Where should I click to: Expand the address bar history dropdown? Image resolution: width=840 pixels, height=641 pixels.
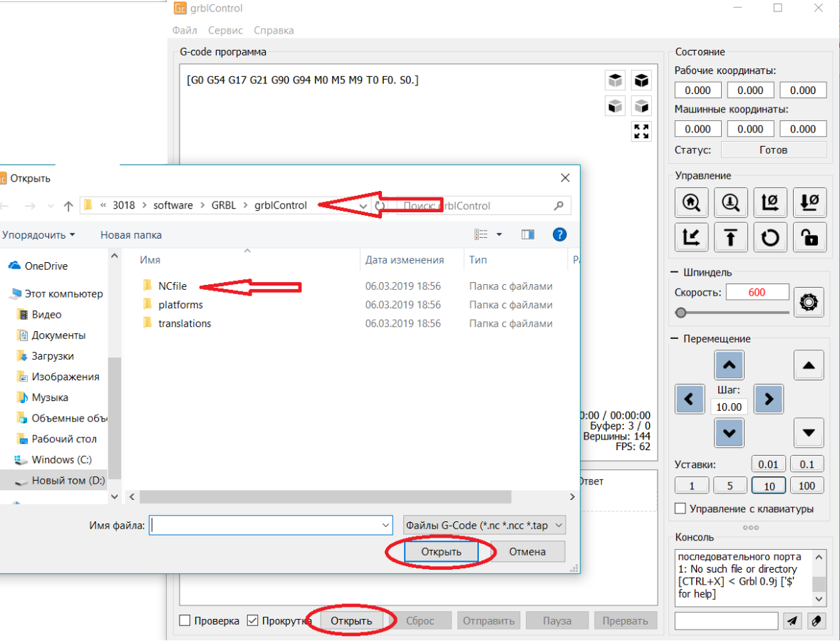[363, 206]
